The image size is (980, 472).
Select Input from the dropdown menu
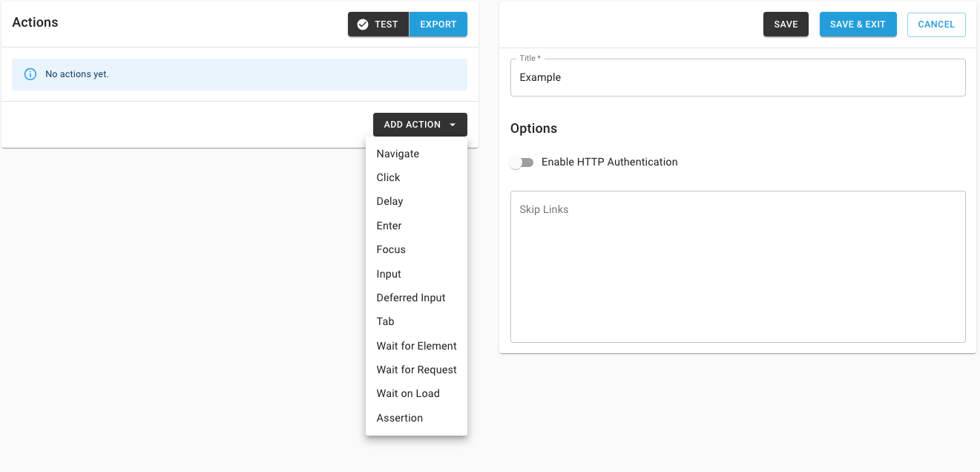point(389,274)
